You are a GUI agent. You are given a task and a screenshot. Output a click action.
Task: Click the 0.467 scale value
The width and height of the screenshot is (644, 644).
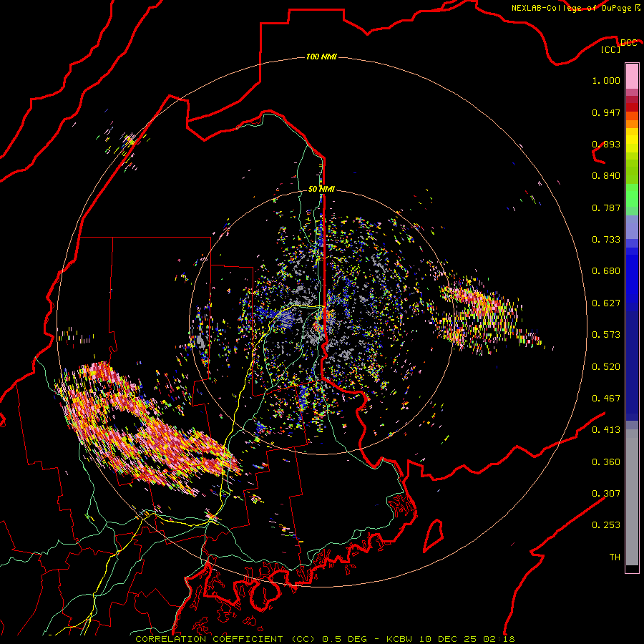tap(606, 399)
